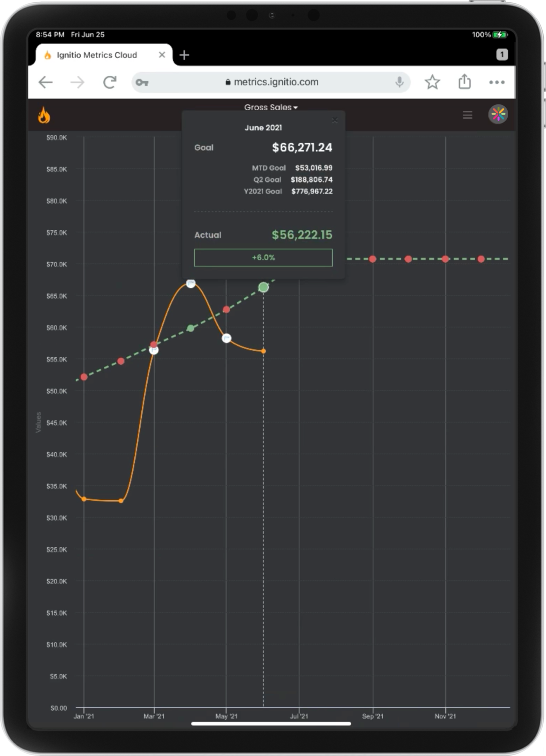Dismiss the June 2021 tooltip
This screenshot has width=546, height=756.
point(334,120)
